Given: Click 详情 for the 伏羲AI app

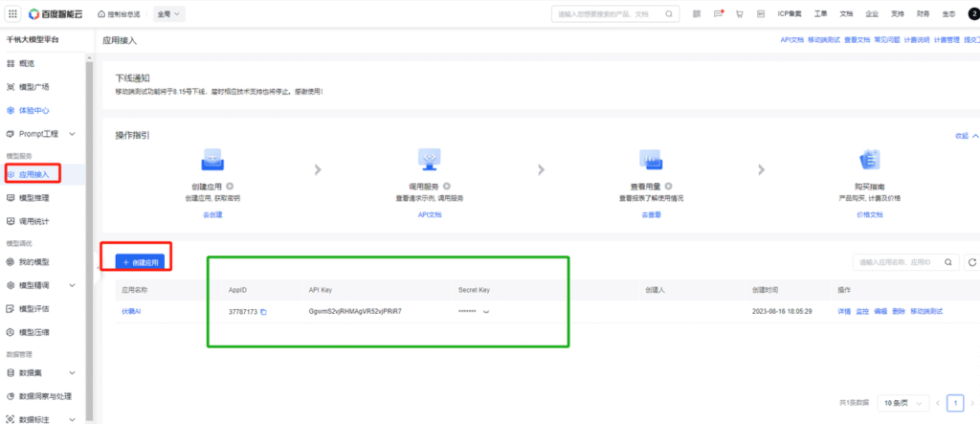Looking at the screenshot, I should pos(844,311).
